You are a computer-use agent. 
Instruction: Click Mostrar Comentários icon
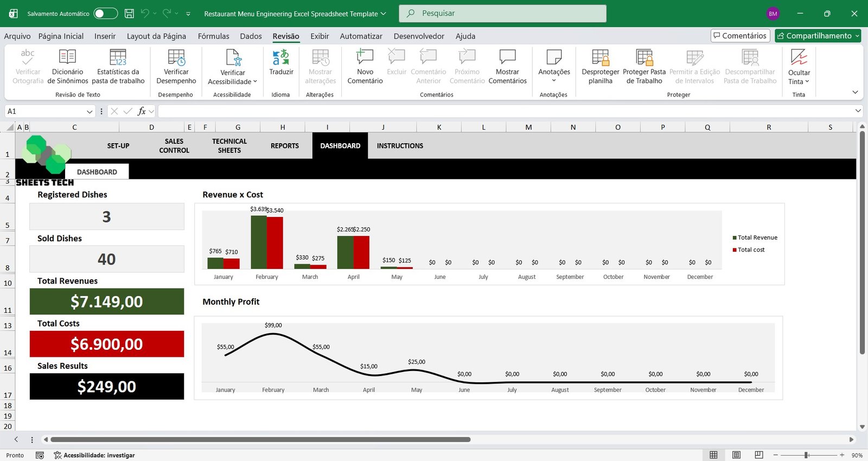pos(507,57)
